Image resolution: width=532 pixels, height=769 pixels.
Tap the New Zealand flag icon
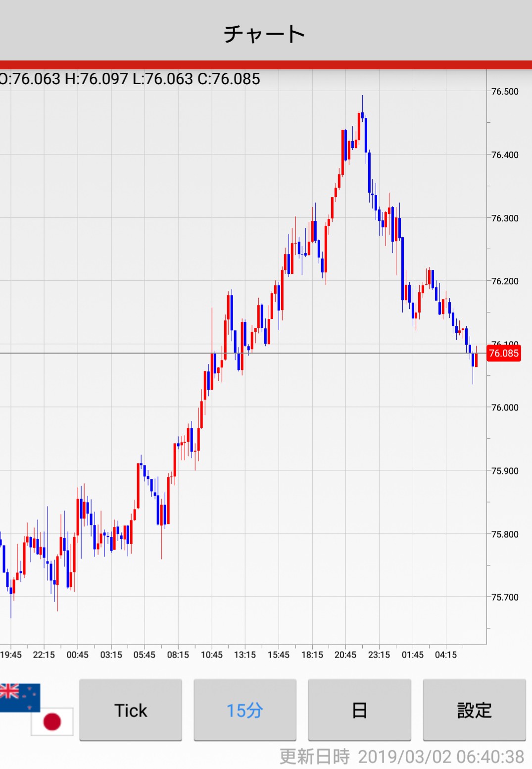pos(20,697)
